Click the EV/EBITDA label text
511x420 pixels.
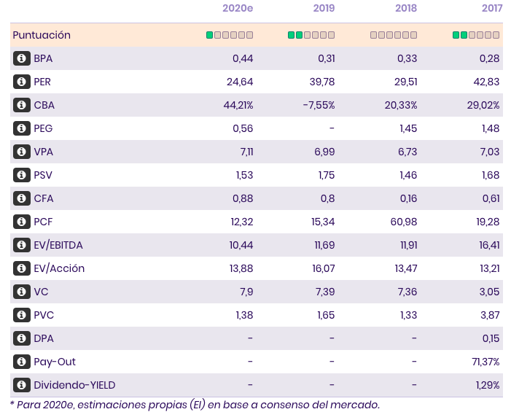(58, 245)
